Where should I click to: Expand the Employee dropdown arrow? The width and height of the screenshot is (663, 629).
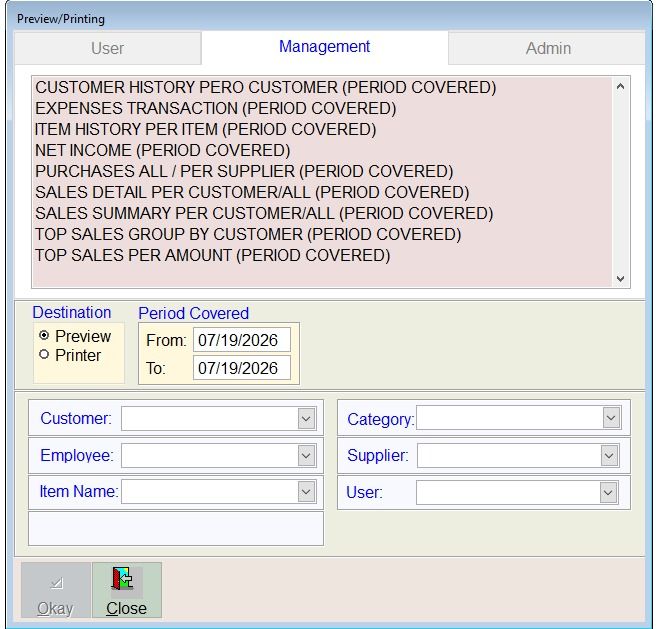(307, 455)
